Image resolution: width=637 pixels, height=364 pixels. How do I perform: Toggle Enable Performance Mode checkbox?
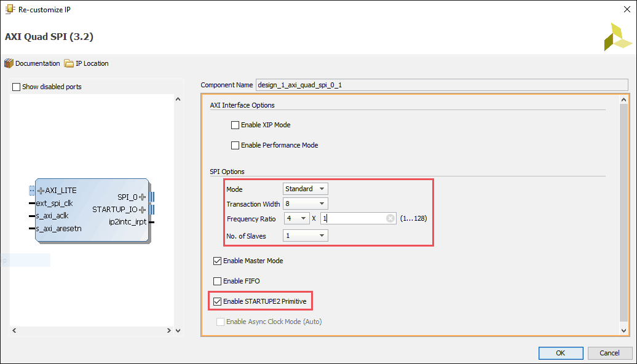[235, 146]
